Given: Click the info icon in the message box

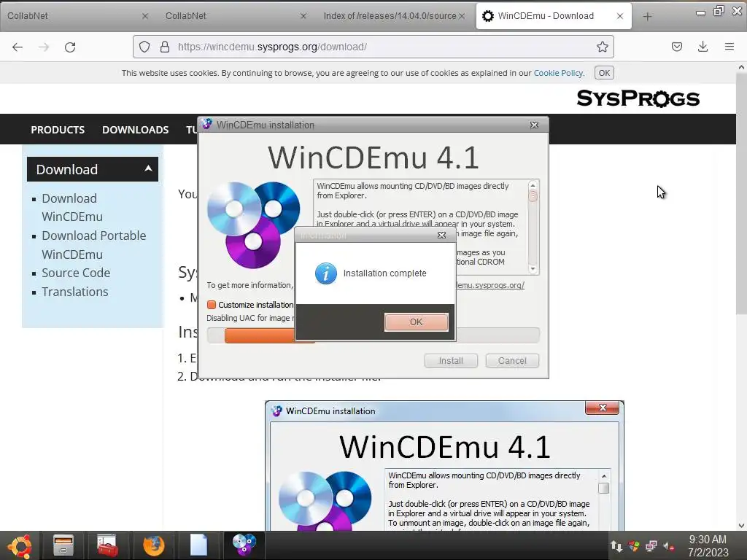Looking at the screenshot, I should click(326, 273).
